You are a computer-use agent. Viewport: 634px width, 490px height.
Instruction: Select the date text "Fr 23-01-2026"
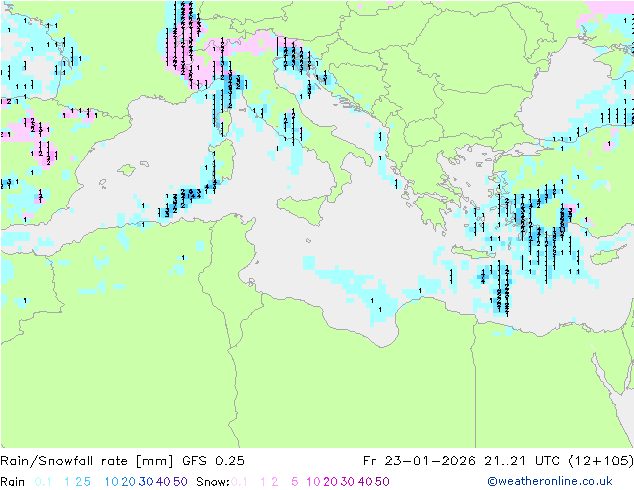418,461
